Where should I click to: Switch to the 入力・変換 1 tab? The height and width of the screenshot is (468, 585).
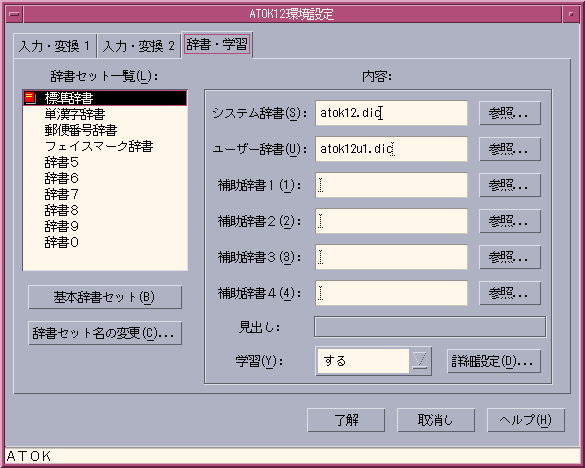55,46
